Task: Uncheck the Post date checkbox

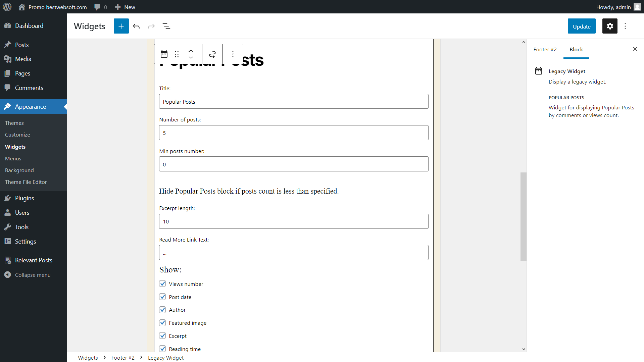Action: point(162,297)
